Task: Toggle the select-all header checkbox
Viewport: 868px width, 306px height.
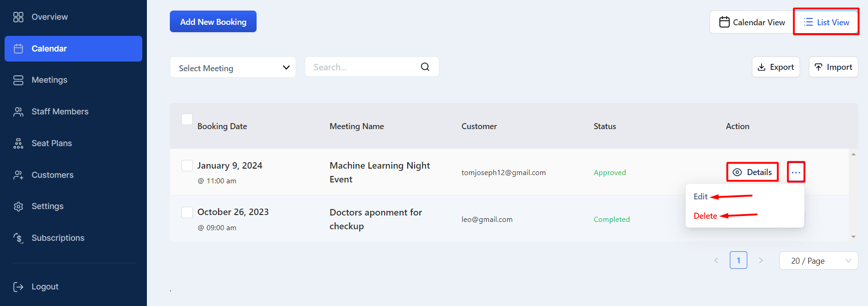Action: click(187, 119)
